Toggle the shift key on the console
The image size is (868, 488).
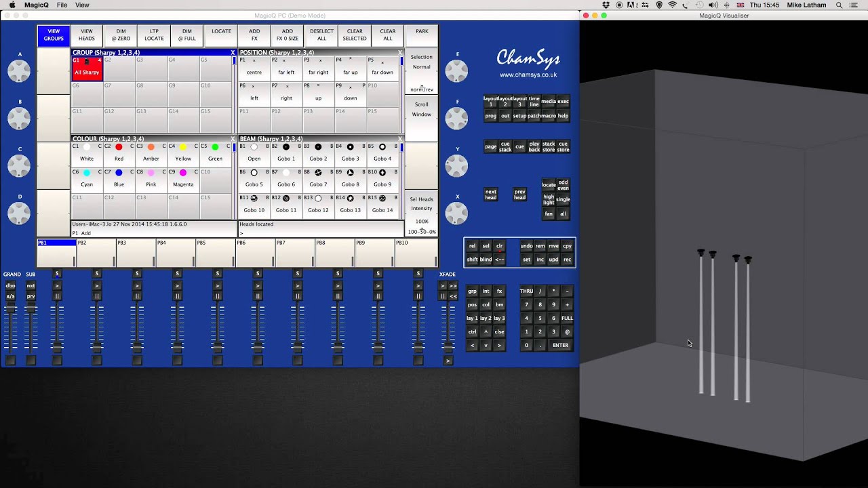pyautogui.click(x=472, y=260)
